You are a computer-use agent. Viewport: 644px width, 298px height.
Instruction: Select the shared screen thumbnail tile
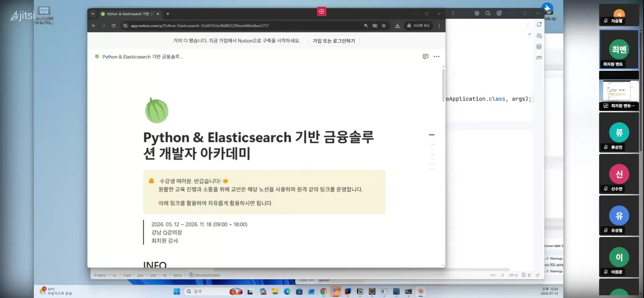619,91
